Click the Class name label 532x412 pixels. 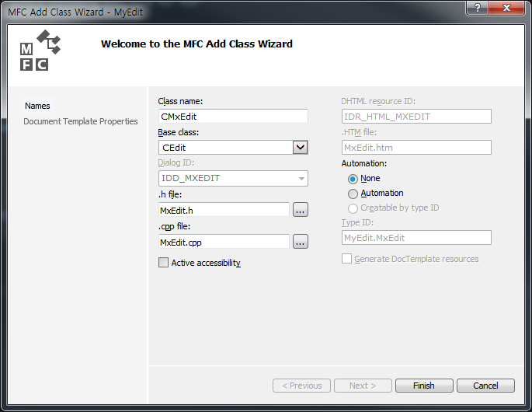click(x=180, y=101)
